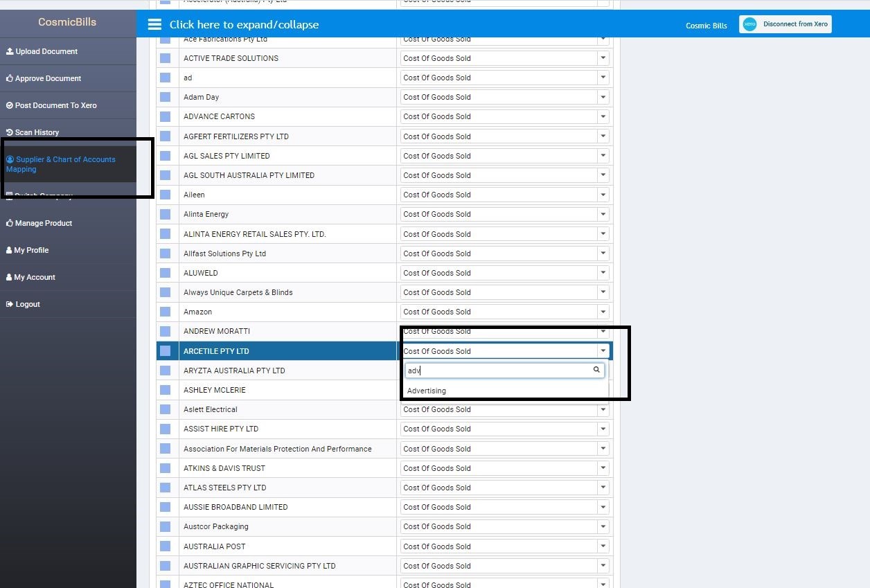Click the hamburger expand/collapse menu icon

click(154, 24)
